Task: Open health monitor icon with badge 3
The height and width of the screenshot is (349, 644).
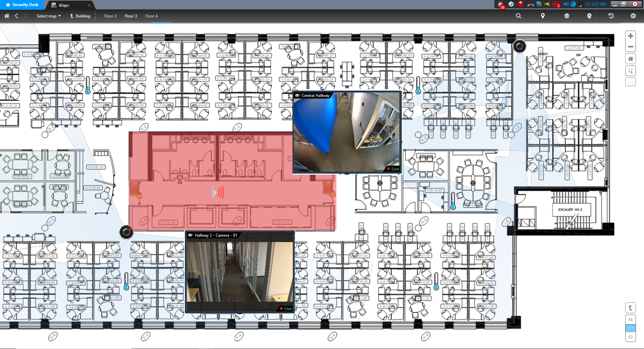Action: [x=556, y=5]
